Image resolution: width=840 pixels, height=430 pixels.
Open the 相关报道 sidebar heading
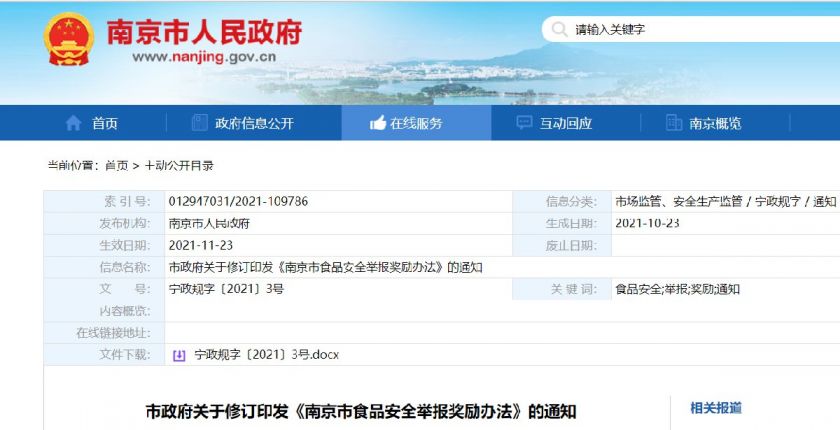[716, 408]
